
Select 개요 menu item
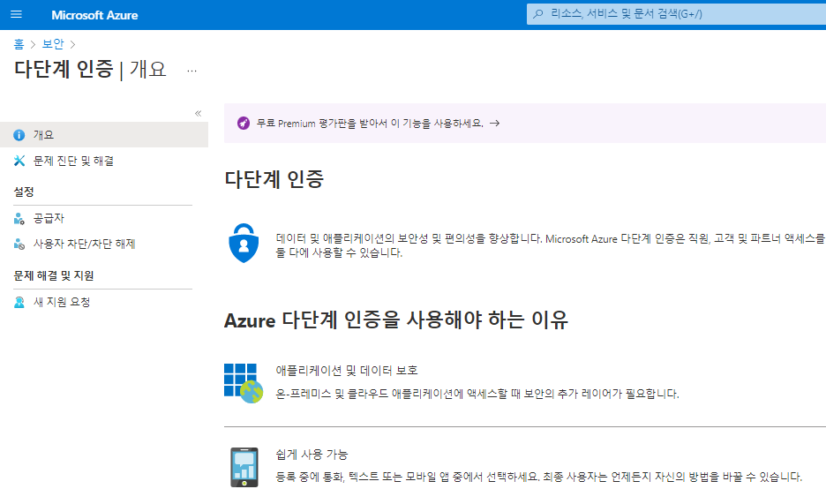coord(104,135)
